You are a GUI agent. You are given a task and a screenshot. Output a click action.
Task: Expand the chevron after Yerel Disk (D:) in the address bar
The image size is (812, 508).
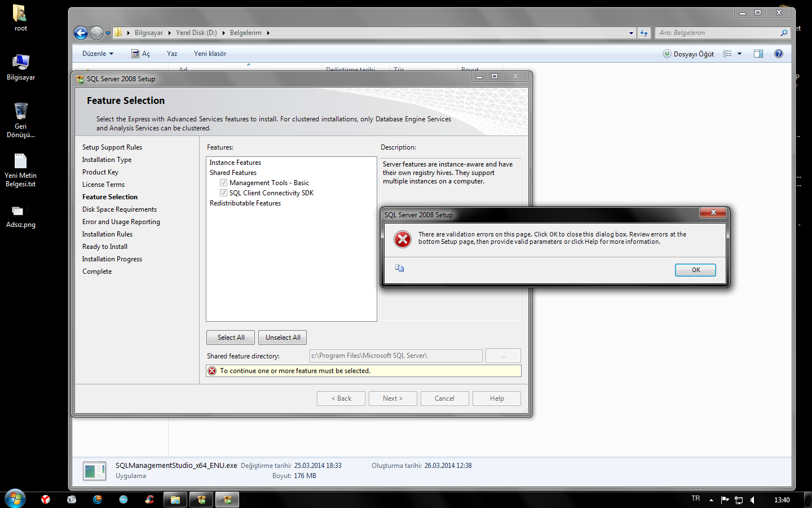point(223,33)
